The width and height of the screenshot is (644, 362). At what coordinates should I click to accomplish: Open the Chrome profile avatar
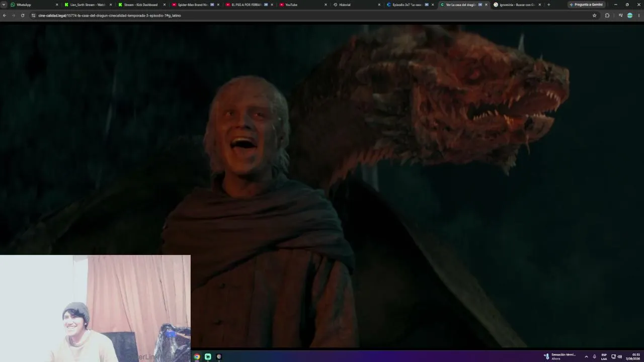point(630,16)
